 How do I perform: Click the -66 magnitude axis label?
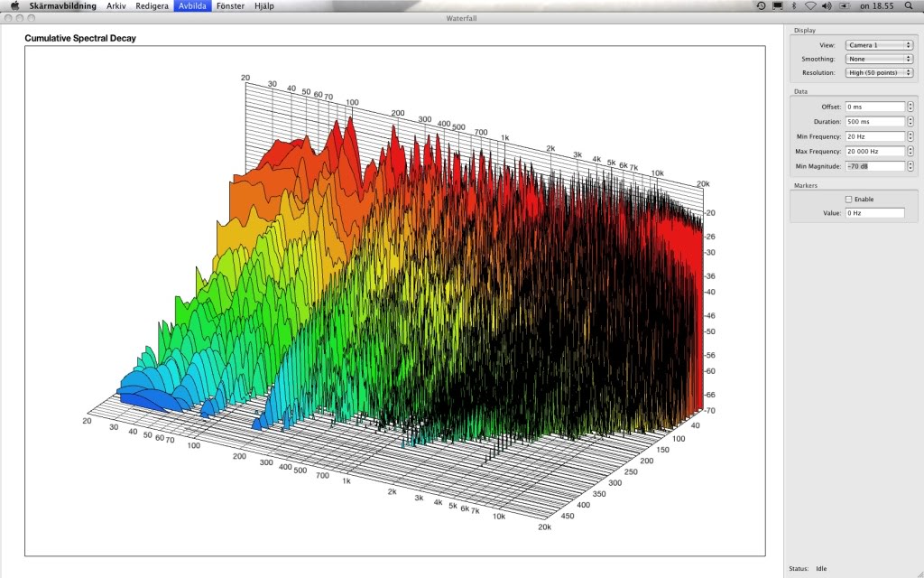[x=709, y=395]
